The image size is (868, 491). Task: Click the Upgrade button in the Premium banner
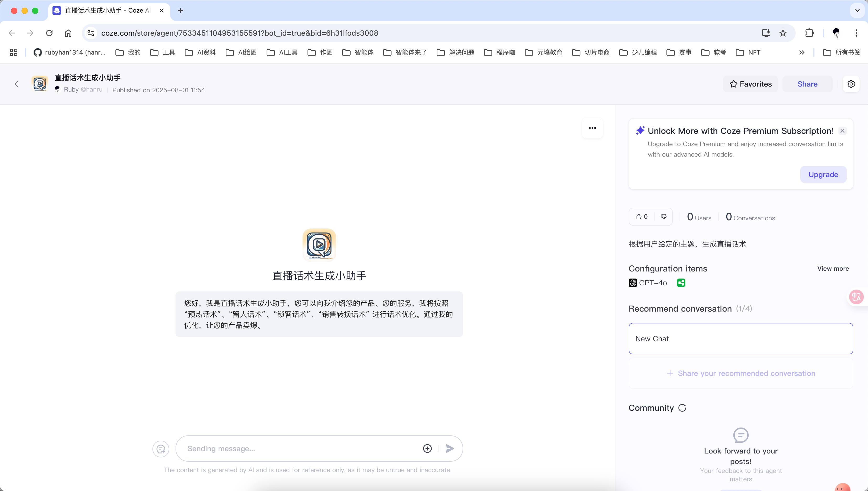tap(823, 174)
